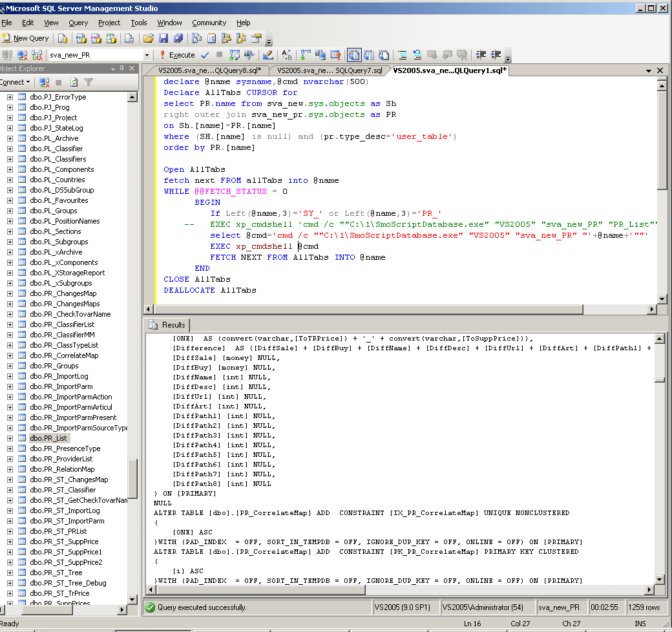Expand the dbo.PL_Archive table node
This screenshot has width=672, height=632.
(10, 138)
